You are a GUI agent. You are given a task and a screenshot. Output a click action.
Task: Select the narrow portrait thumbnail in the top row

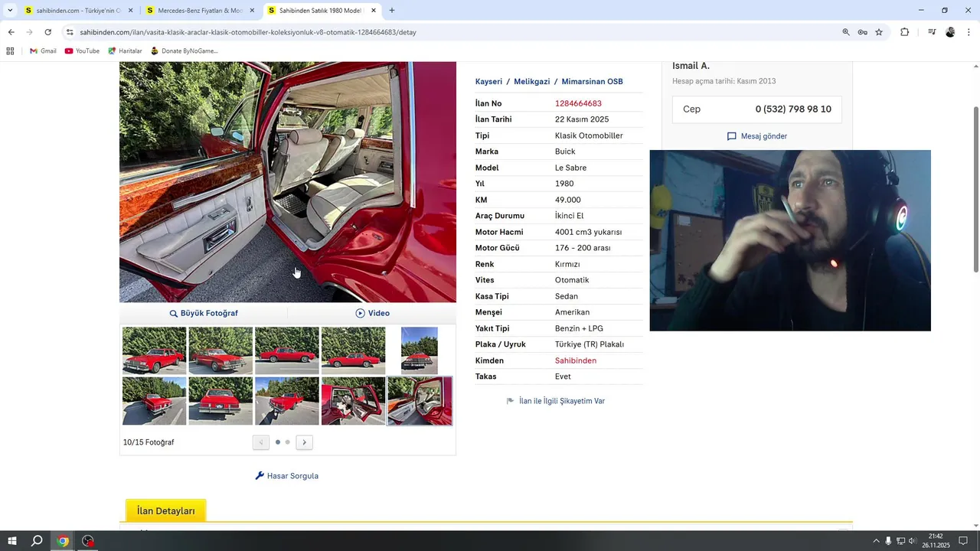pos(420,350)
